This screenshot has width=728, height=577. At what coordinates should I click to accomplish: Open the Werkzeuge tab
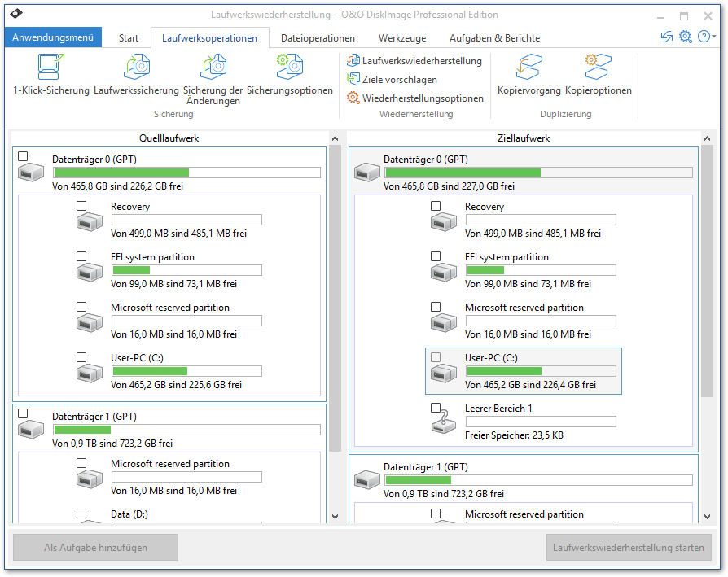point(401,38)
